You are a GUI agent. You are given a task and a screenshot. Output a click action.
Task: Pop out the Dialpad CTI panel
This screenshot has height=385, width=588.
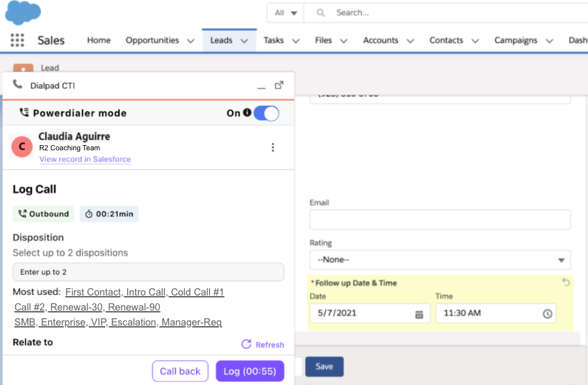click(279, 85)
